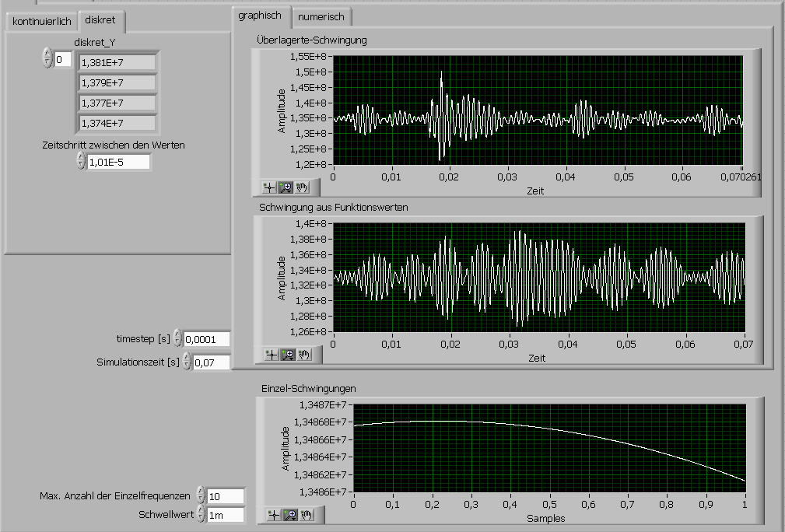Image resolution: width=785 pixels, height=532 pixels.
Task: Click the Schwellwert stepper arrows
Action: (201, 513)
